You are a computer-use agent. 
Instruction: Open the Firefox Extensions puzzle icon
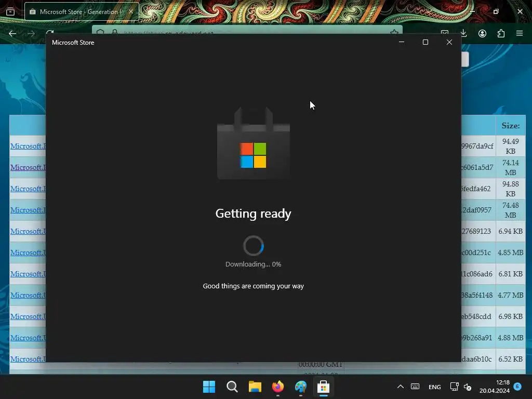[501, 33]
